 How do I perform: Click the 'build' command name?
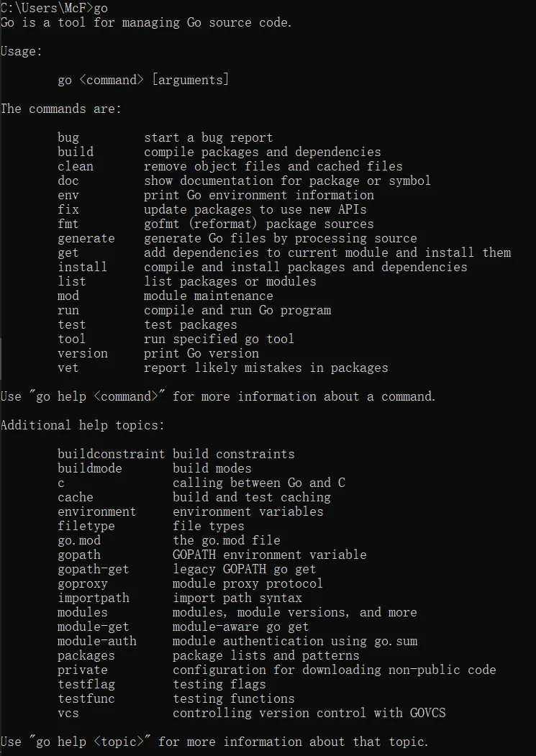tap(76, 152)
